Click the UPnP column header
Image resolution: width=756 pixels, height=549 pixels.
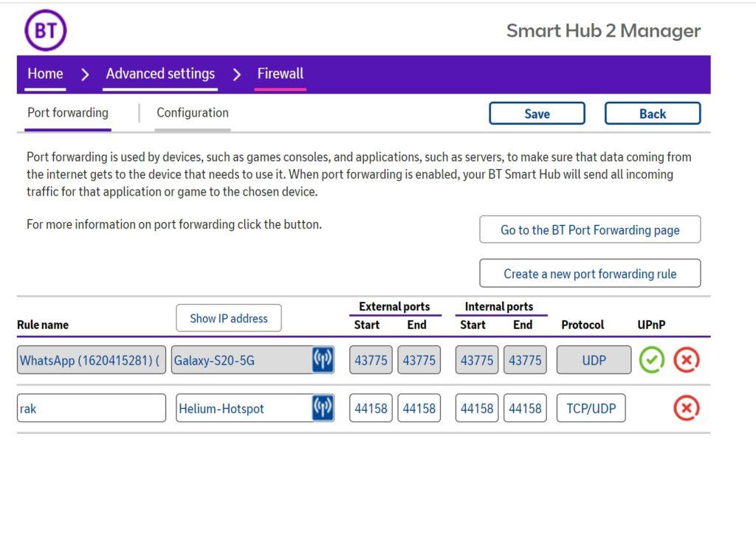[651, 325]
